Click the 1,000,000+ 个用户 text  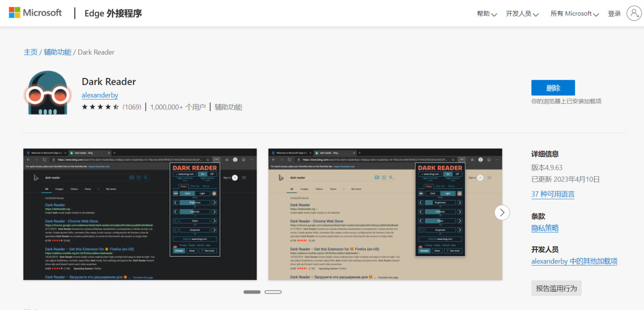(x=178, y=107)
